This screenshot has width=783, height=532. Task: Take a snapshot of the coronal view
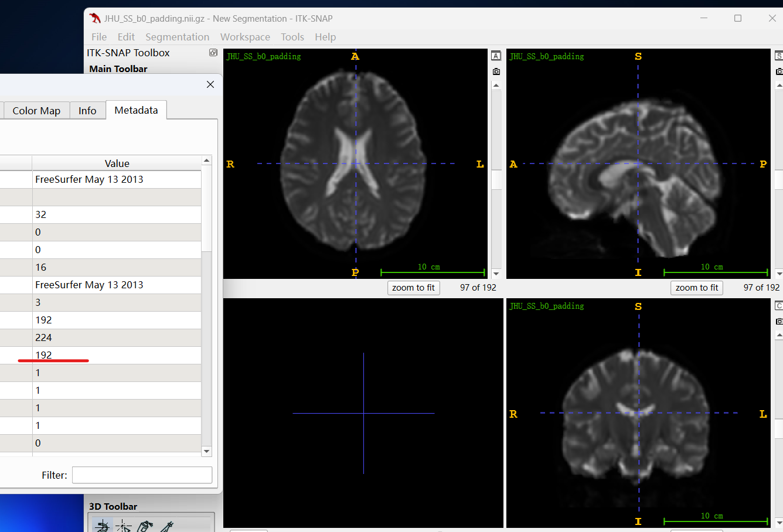pyautogui.click(x=779, y=321)
